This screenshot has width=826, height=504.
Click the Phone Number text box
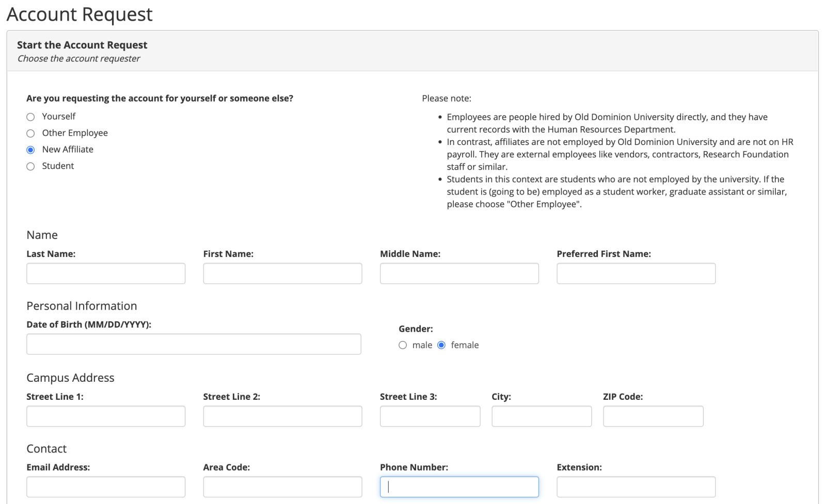pos(459,487)
